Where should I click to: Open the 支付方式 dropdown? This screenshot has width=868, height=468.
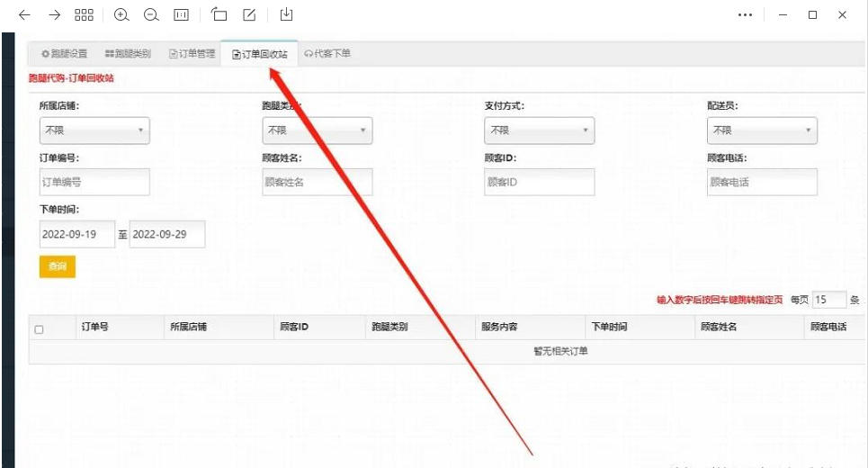539,130
